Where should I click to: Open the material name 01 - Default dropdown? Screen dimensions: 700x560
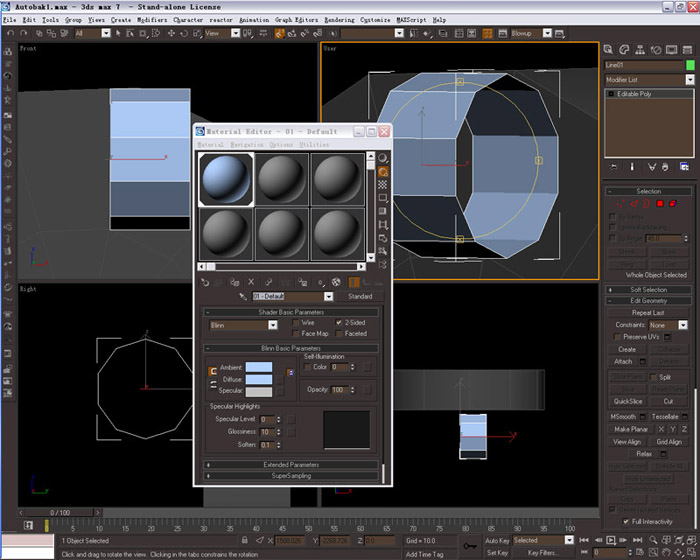click(x=329, y=297)
